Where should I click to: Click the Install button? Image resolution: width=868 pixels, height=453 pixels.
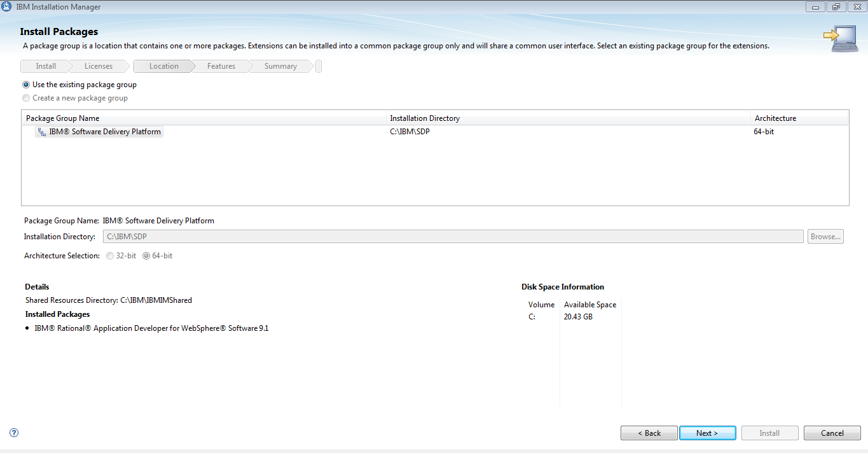coord(769,433)
